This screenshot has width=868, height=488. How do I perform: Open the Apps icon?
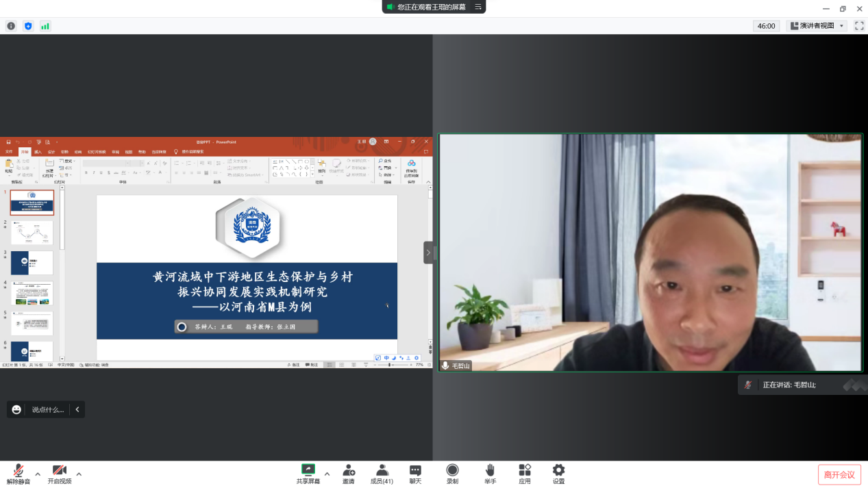click(525, 474)
